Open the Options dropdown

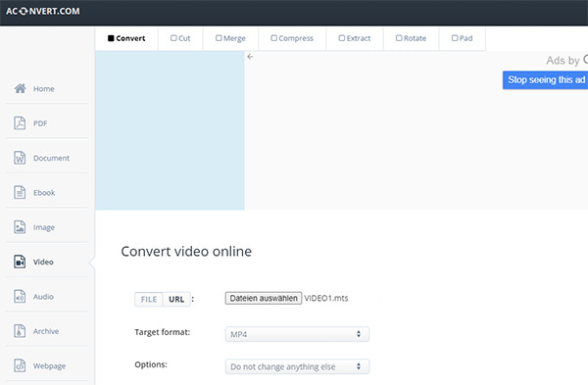pyautogui.click(x=297, y=366)
